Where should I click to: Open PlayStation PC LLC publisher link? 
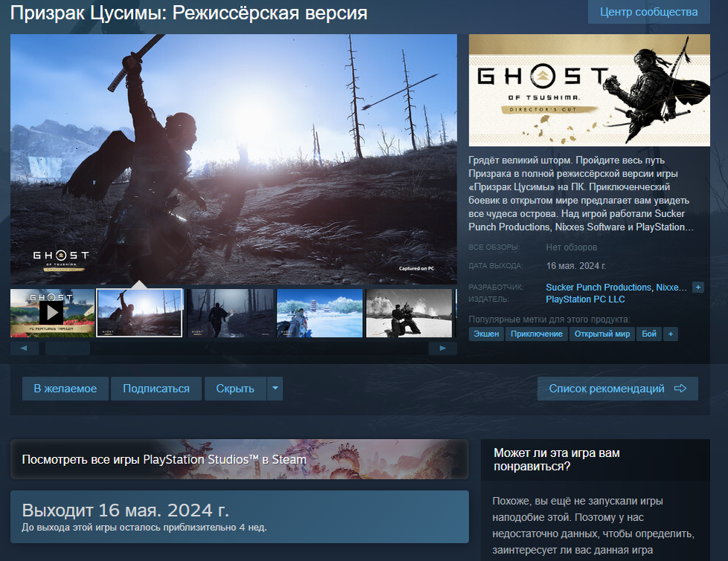[x=585, y=299]
